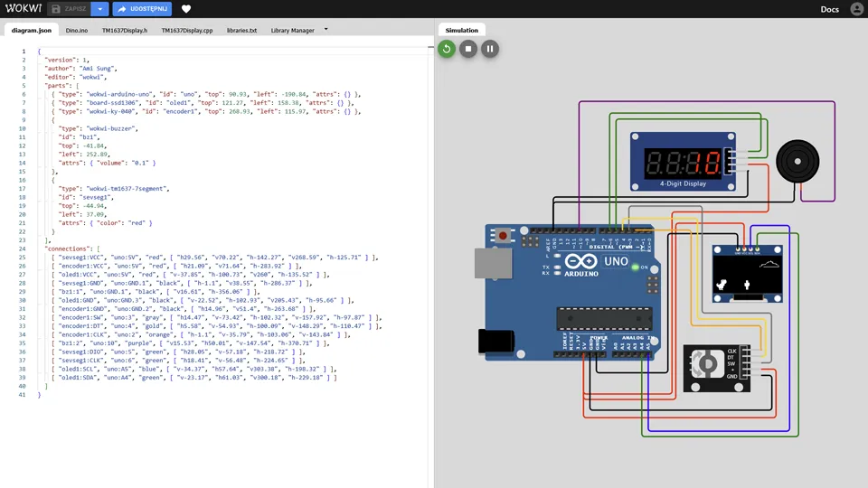Viewport: 868px width, 488px height.
Task: Click the Wokwi logo
Action: [x=24, y=8]
